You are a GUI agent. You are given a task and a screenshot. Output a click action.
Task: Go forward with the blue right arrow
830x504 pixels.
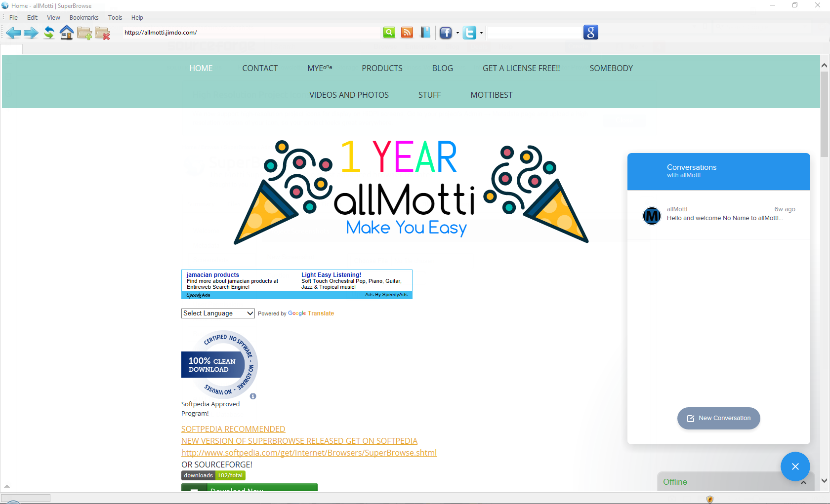31,33
